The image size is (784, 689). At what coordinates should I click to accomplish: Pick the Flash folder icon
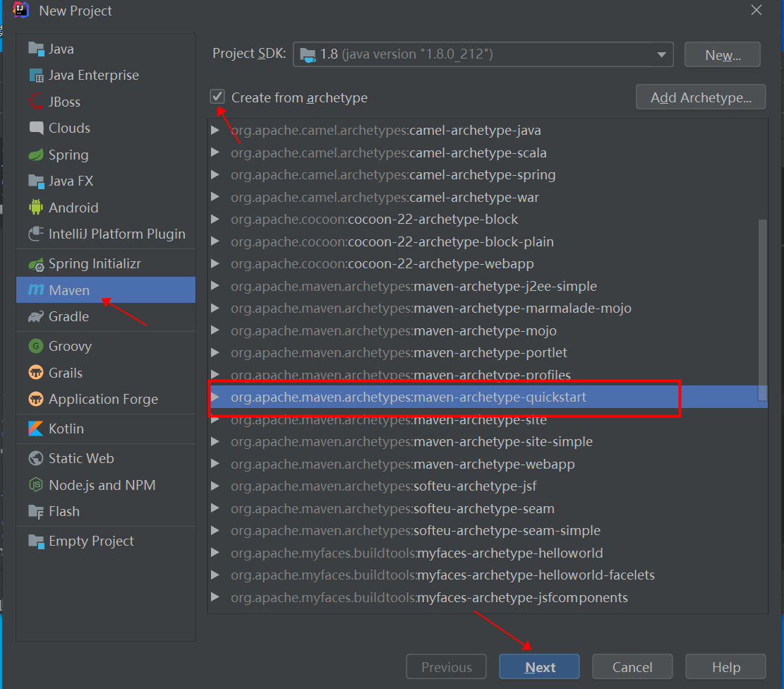click(36, 511)
